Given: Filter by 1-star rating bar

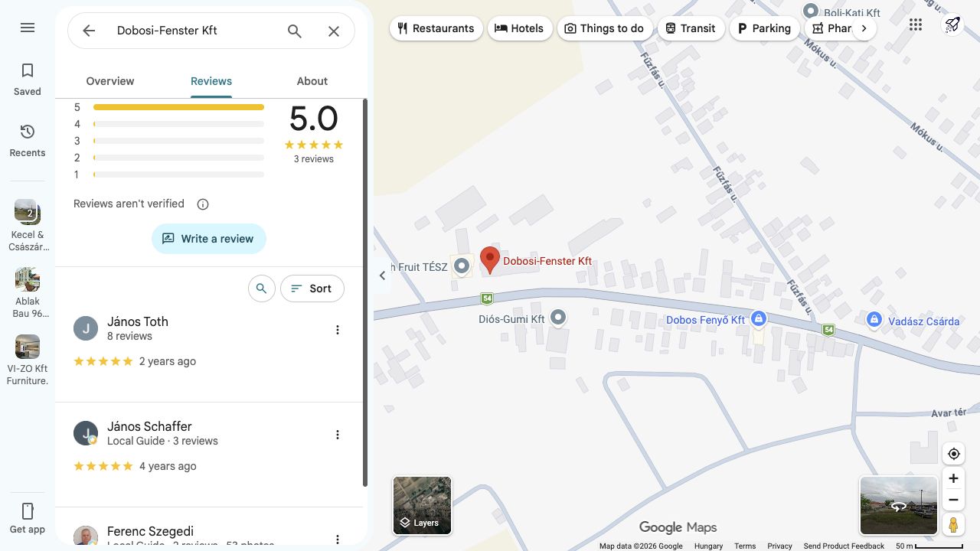Looking at the screenshot, I should click(169, 174).
